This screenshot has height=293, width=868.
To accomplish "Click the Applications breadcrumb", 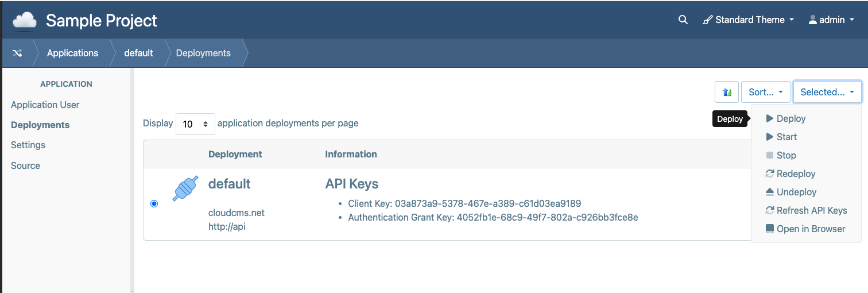I will (x=72, y=53).
